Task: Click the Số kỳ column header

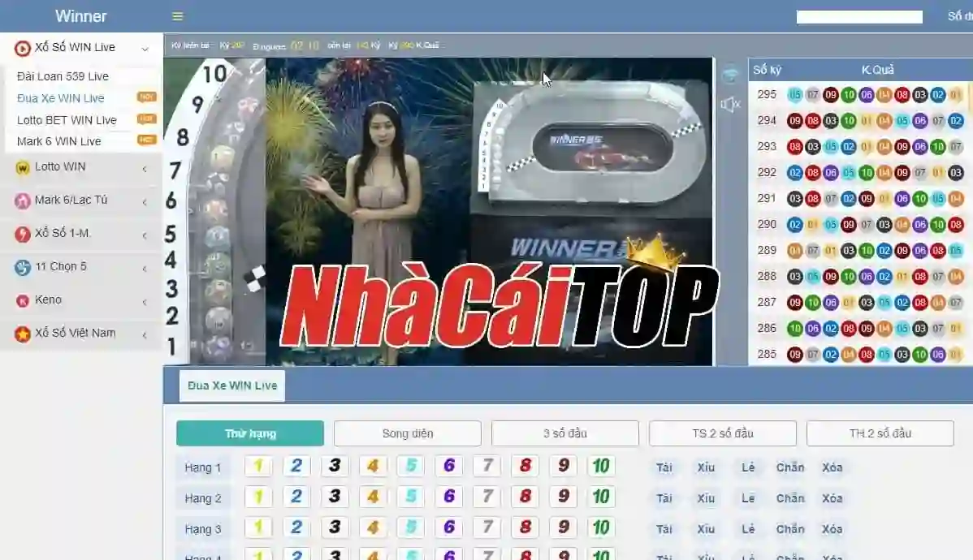Action: tap(767, 70)
